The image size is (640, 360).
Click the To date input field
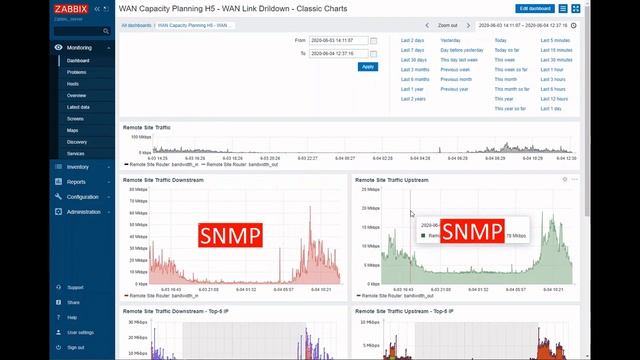click(338, 53)
